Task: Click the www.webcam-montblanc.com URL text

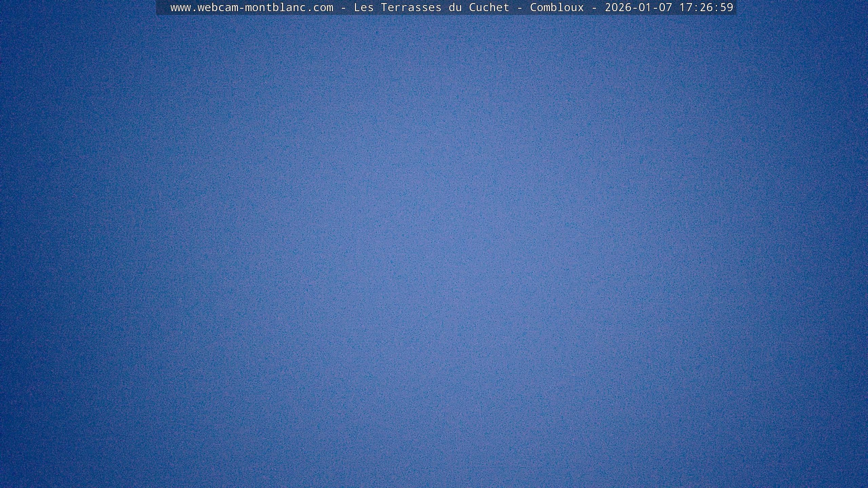Action: (252, 7)
